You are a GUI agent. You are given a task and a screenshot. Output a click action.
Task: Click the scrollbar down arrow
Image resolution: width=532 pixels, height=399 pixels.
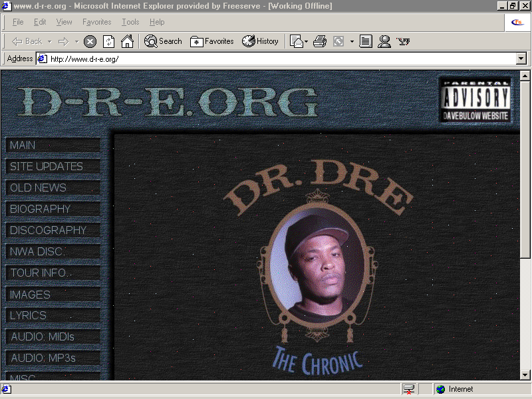pos(525,375)
